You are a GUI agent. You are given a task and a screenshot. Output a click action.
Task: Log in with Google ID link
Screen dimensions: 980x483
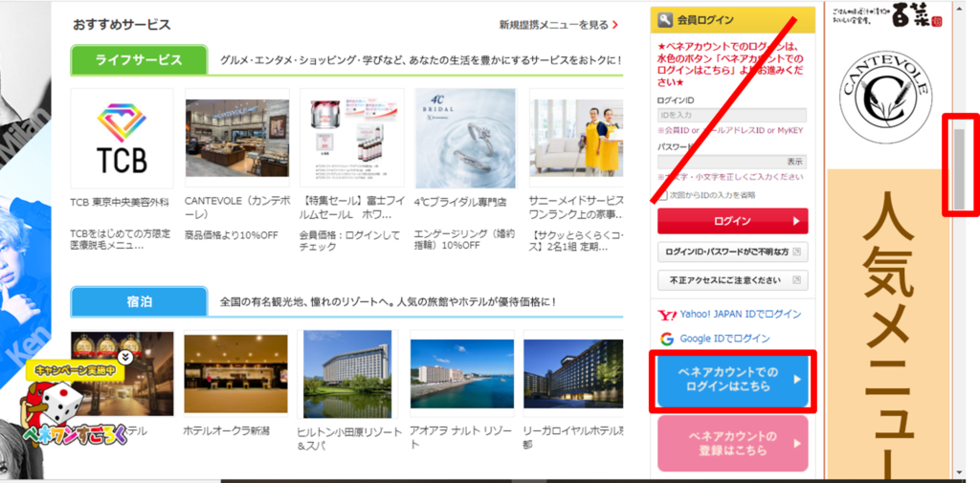tap(725, 339)
